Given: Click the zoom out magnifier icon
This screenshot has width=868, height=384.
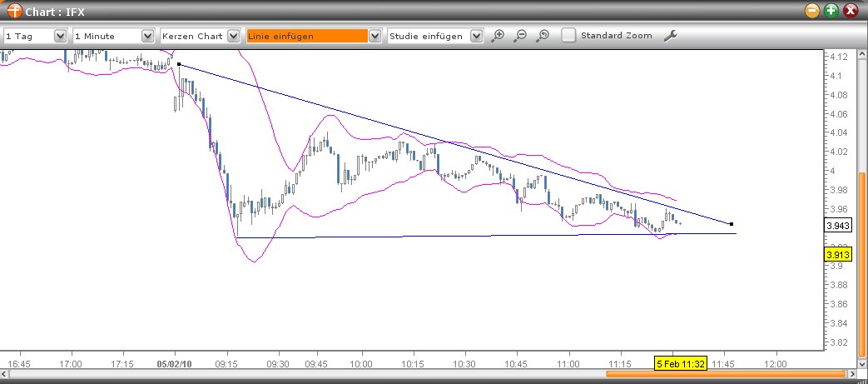Looking at the screenshot, I should (x=520, y=36).
